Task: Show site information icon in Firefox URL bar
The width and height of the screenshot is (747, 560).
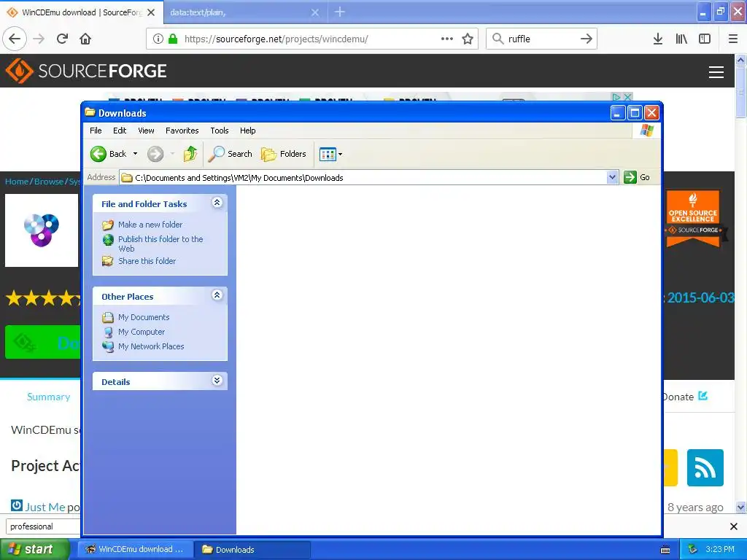Action: tap(158, 39)
